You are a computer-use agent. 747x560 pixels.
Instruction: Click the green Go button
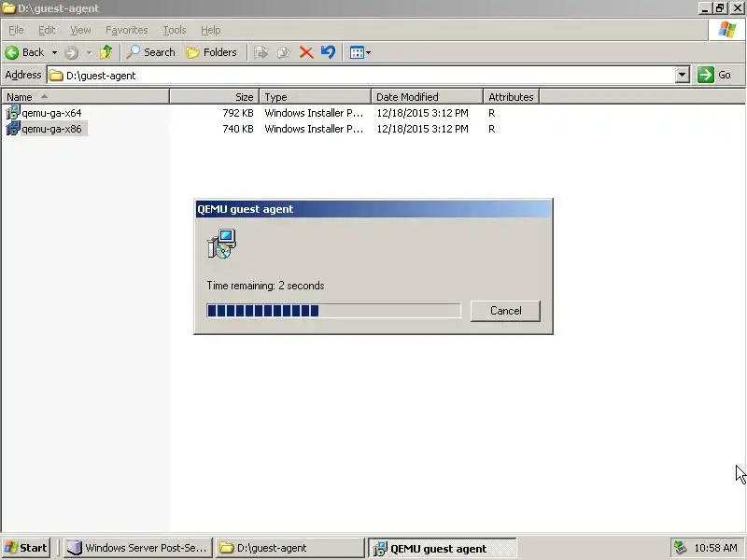(714, 75)
